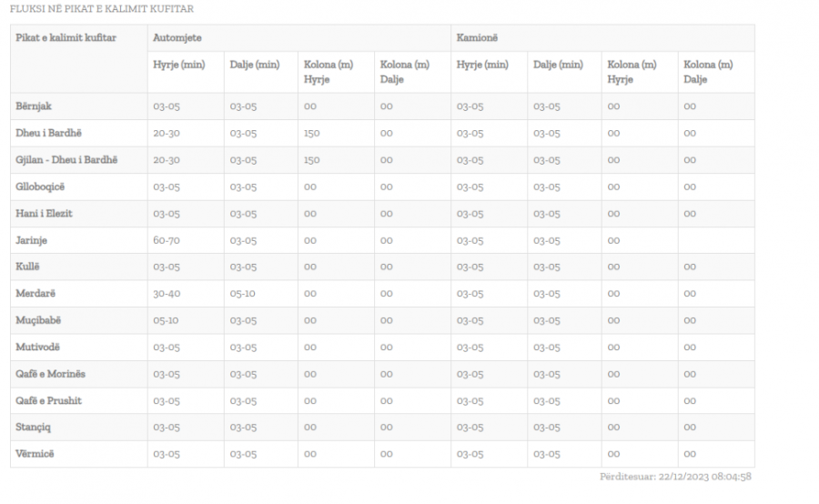Click the 05-10 vehicle exit time for Merdarë
Screen dimensions: 819x504
[243, 294]
